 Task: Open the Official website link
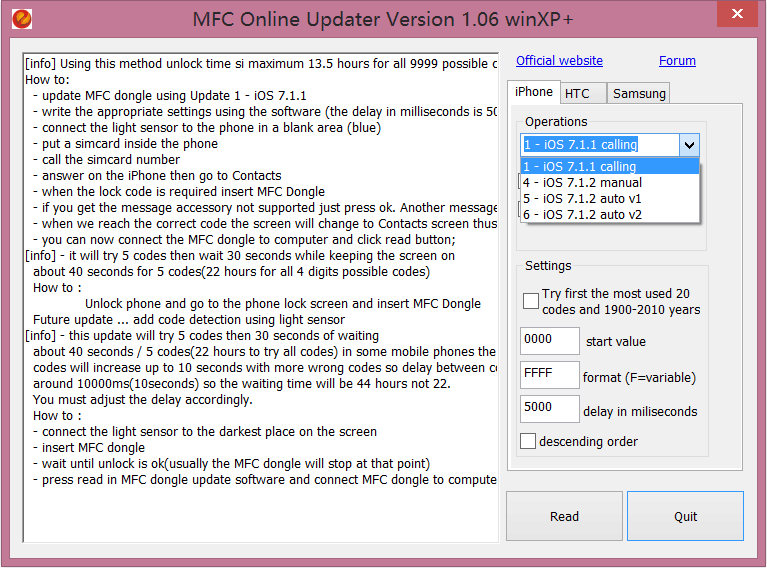[x=559, y=61]
